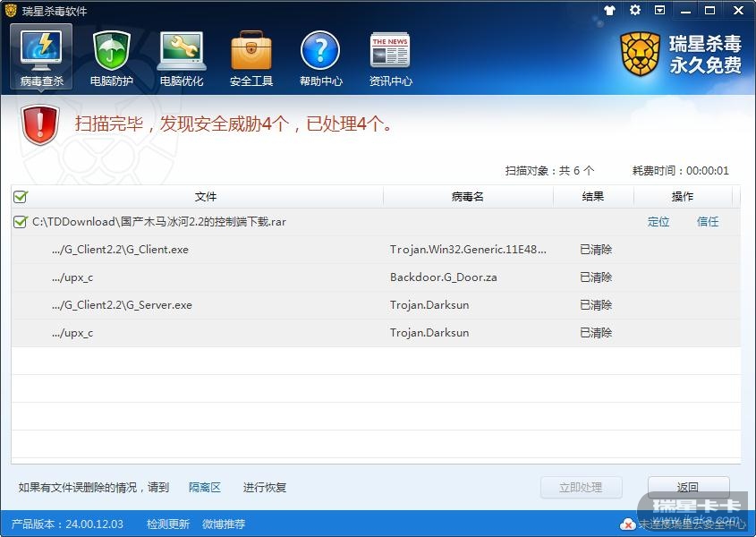756x537 pixels.
Task: Click virus name Backdoor.G_Door.za
Action: [444, 277]
